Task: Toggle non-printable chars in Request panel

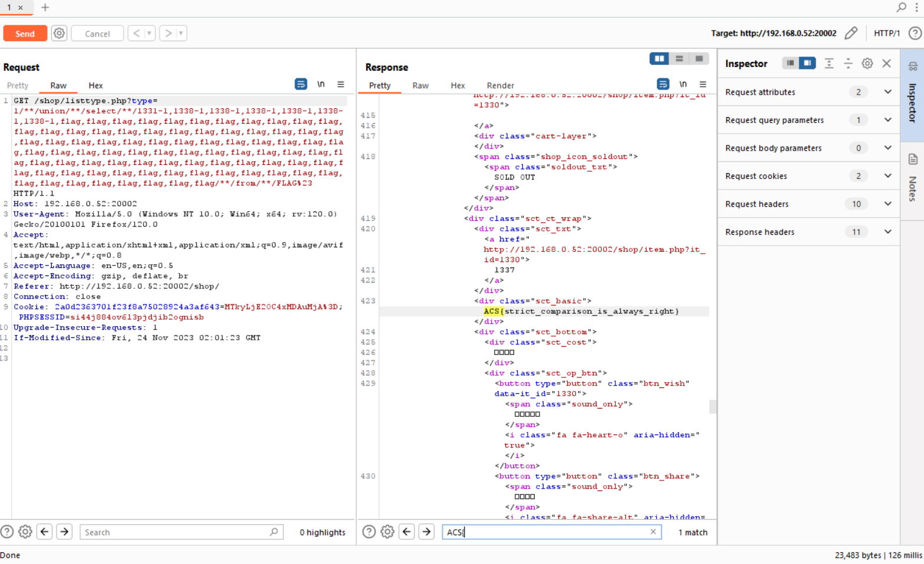Action: (321, 84)
